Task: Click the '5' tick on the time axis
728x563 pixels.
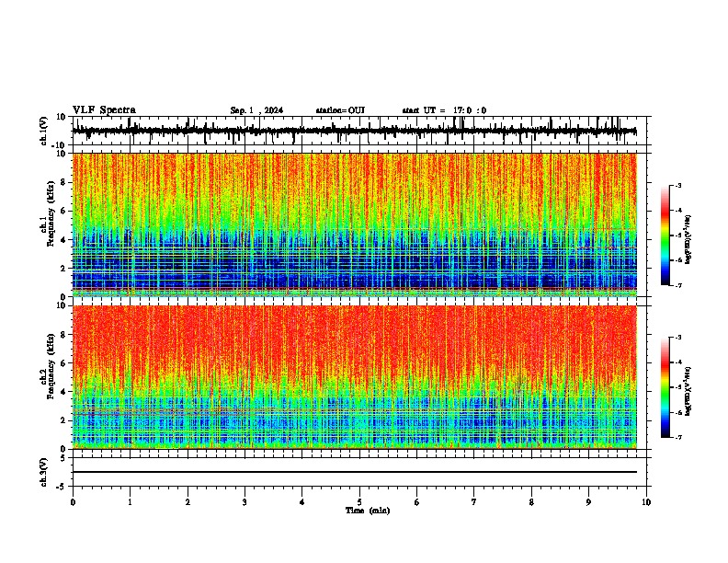Action: 359,502
